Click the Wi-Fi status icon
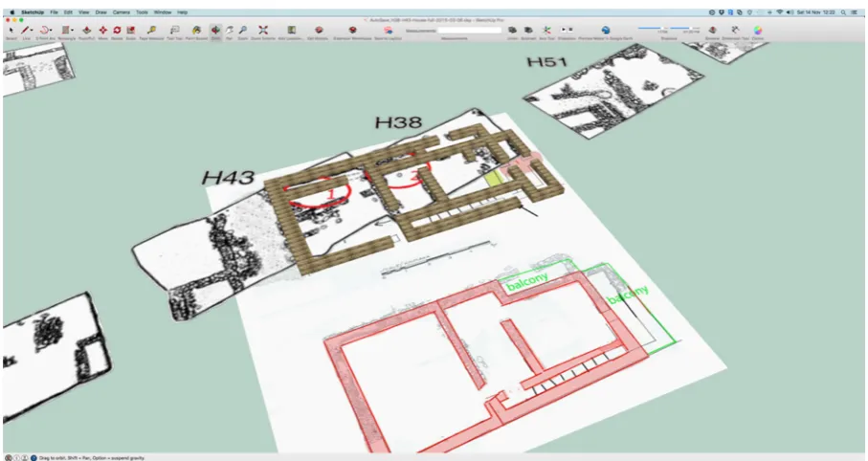The width and height of the screenshot is (868, 461). click(x=780, y=12)
